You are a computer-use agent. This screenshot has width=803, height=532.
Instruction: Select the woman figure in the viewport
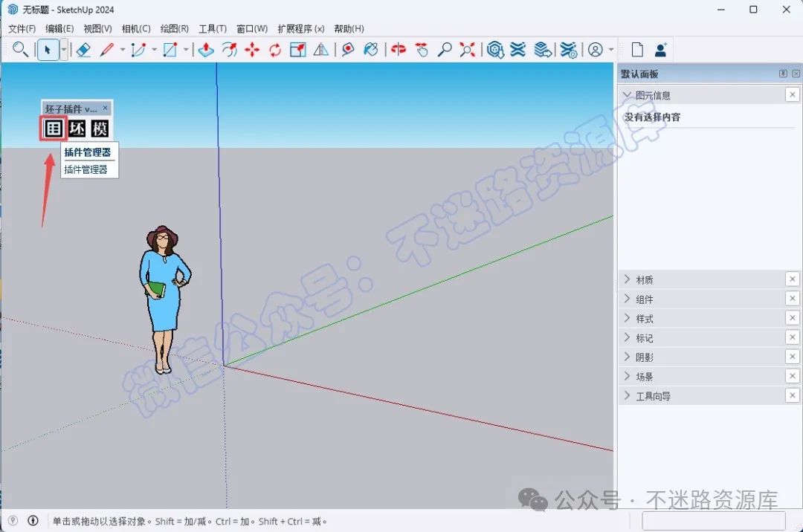[165, 299]
